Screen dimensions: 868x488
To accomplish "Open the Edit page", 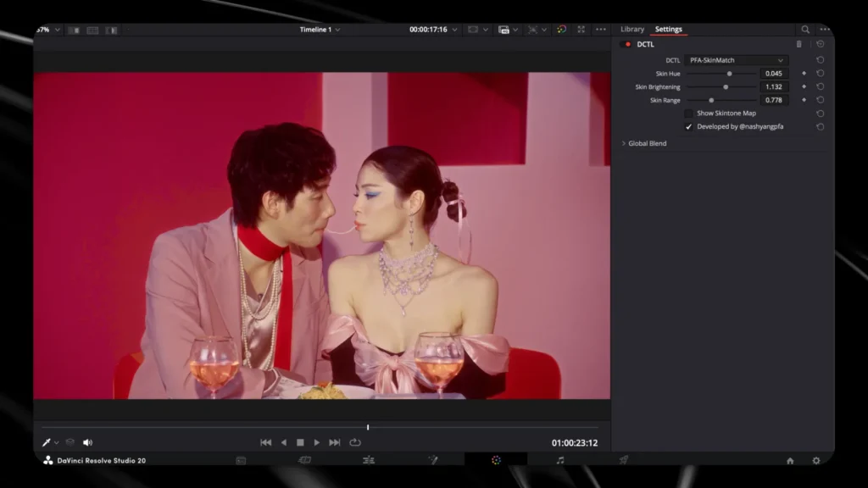I will [369, 460].
